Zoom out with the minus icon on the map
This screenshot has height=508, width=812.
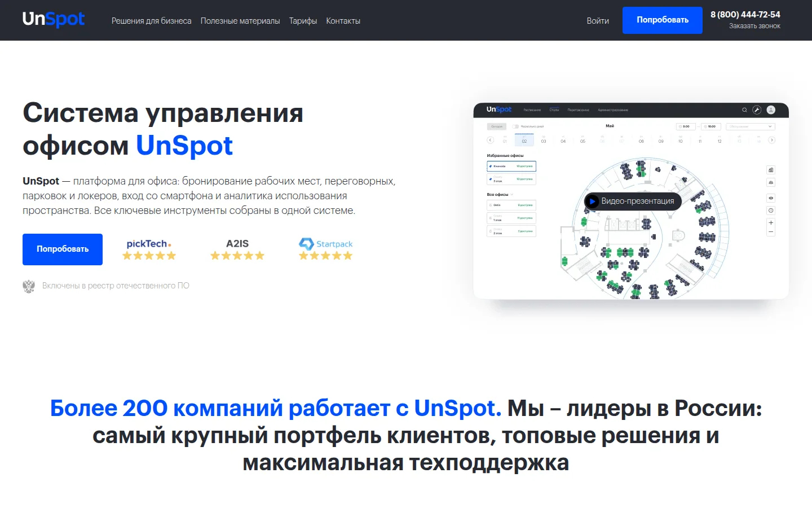click(x=771, y=232)
